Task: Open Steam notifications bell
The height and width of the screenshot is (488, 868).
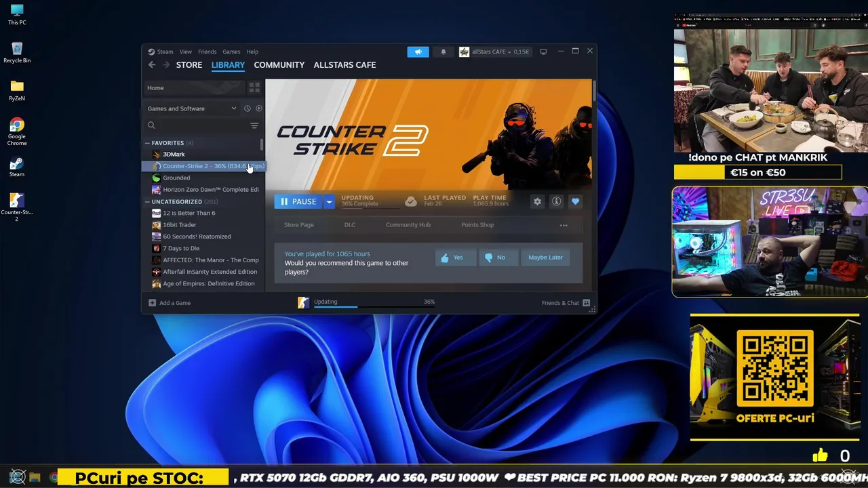Action: [x=443, y=52]
